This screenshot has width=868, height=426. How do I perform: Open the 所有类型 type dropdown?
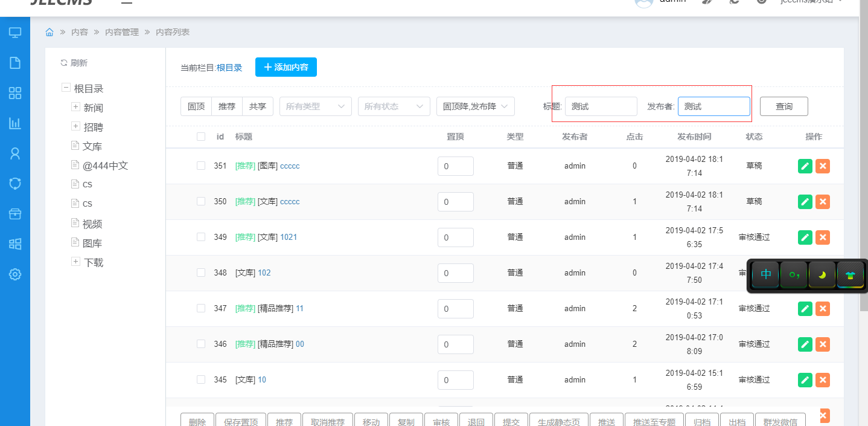point(315,106)
